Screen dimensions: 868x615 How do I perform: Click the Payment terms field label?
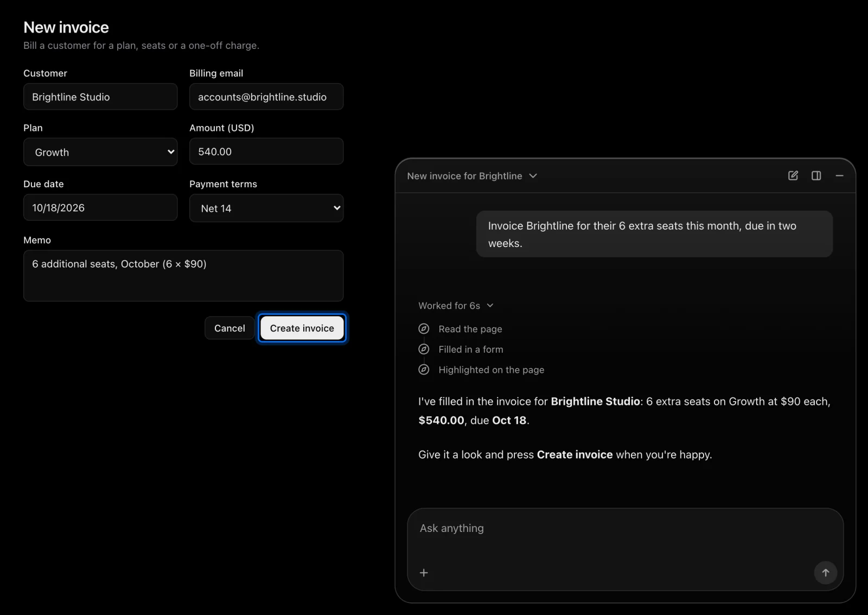pos(223,184)
